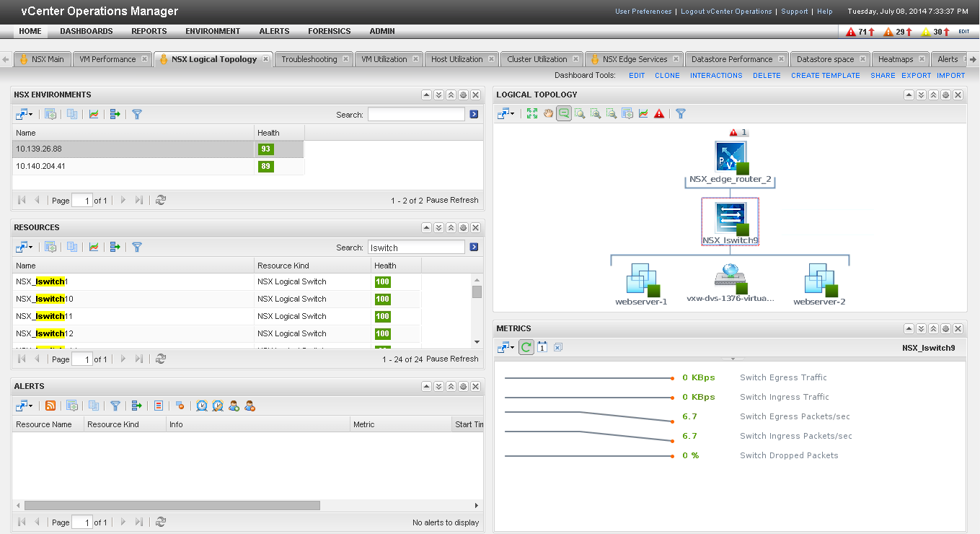
Task: Open interaction dropdown in Logical Topology toolbar
Action: pos(506,113)
